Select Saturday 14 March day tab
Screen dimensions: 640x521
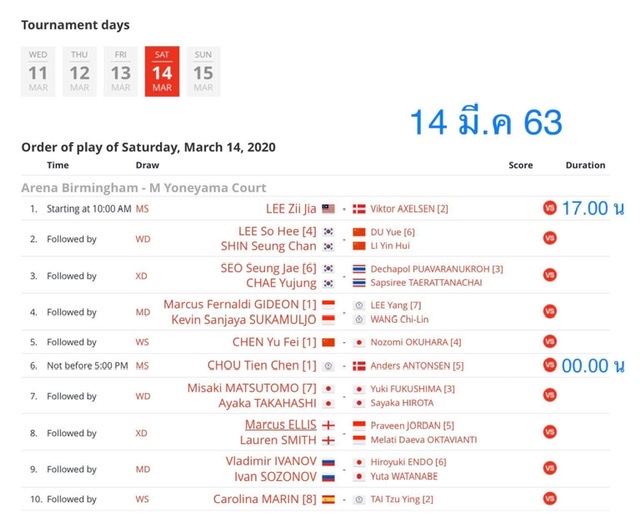(x=162, y=71)
